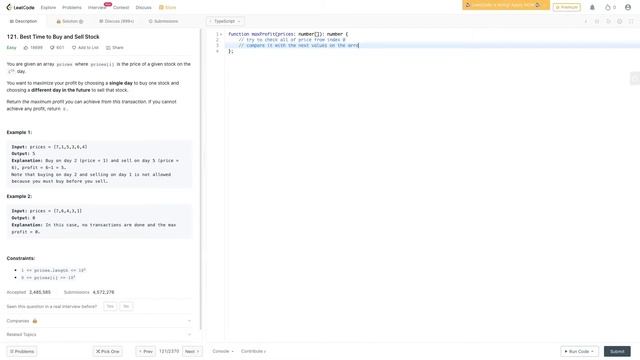Share this problem
This screenshot has height=360, width=640.
pos(115,48)
